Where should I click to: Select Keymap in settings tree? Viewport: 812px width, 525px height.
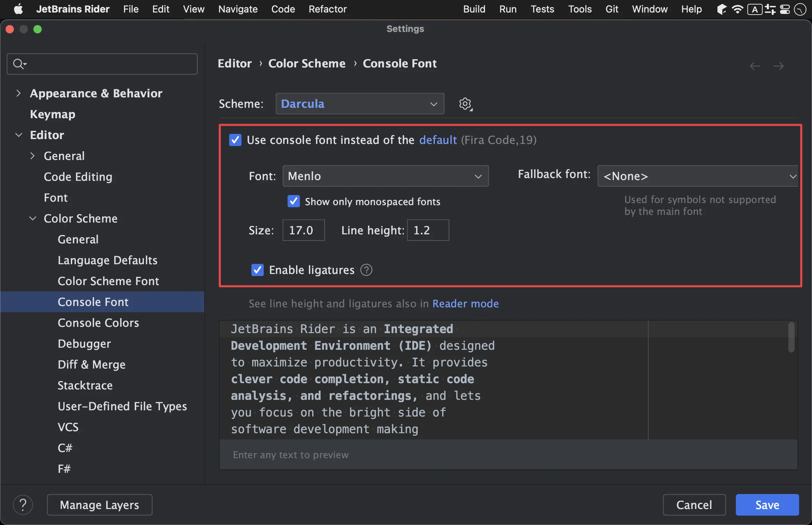[x=52, y=114]
